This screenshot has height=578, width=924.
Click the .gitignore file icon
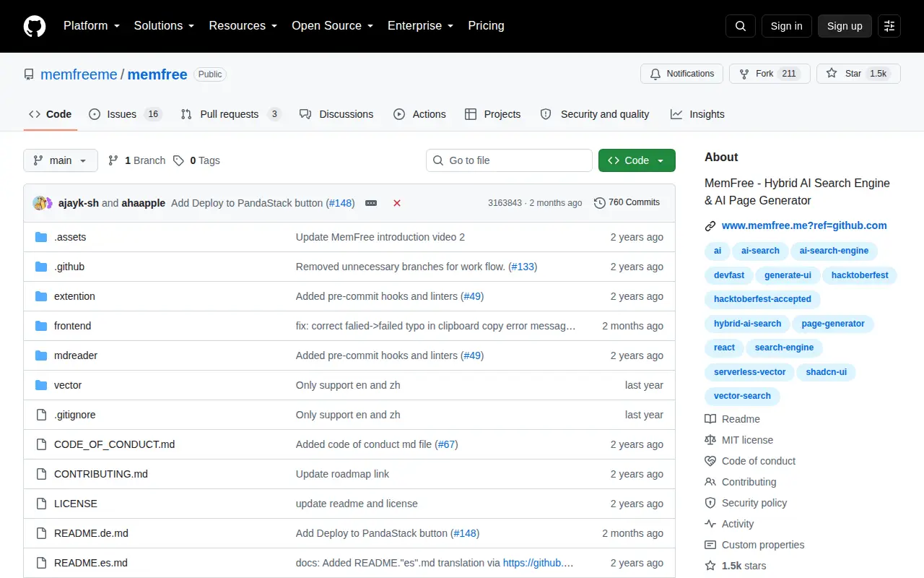(x=41, y=415)
